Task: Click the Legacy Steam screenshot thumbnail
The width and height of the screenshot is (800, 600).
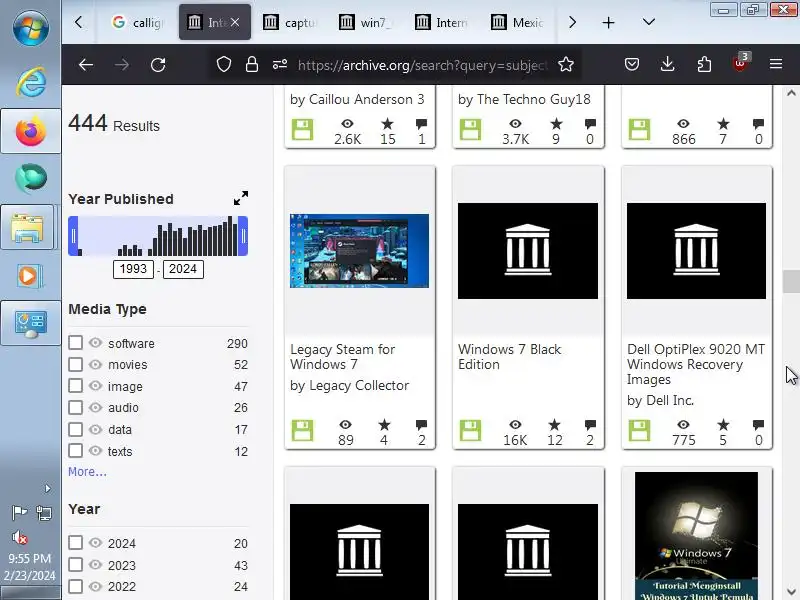Action: pyautogui.click(x=359, y=251)
